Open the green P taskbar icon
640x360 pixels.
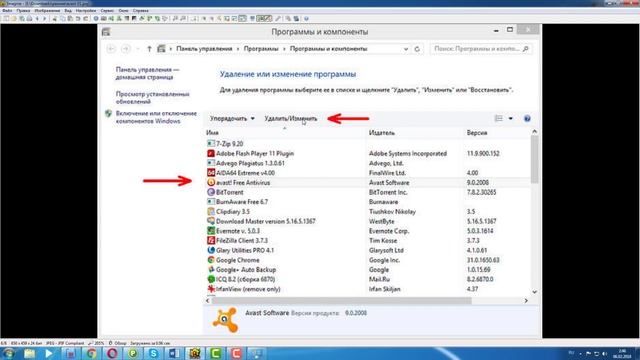133,353
